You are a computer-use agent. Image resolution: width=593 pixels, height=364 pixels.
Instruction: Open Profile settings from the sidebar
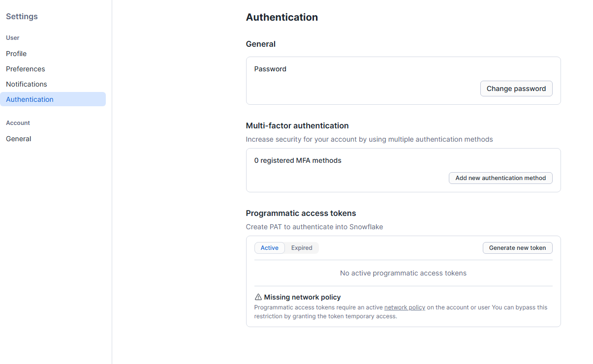(x=16, y=53)
